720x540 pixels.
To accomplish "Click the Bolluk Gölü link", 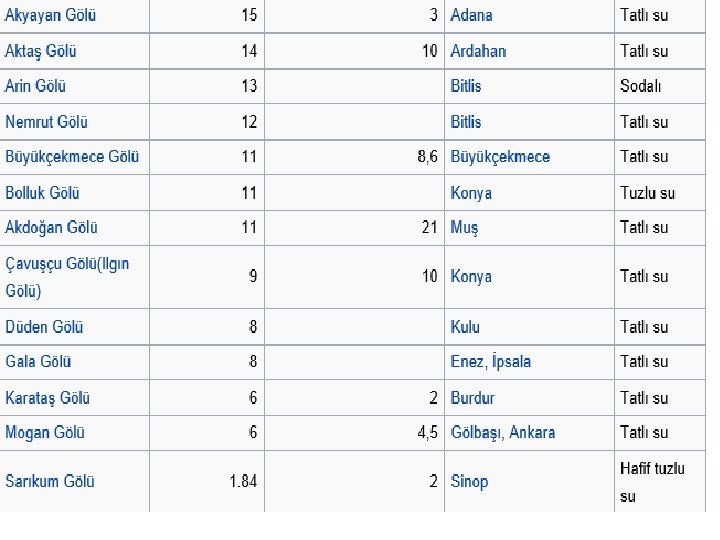I will (42, 193).
